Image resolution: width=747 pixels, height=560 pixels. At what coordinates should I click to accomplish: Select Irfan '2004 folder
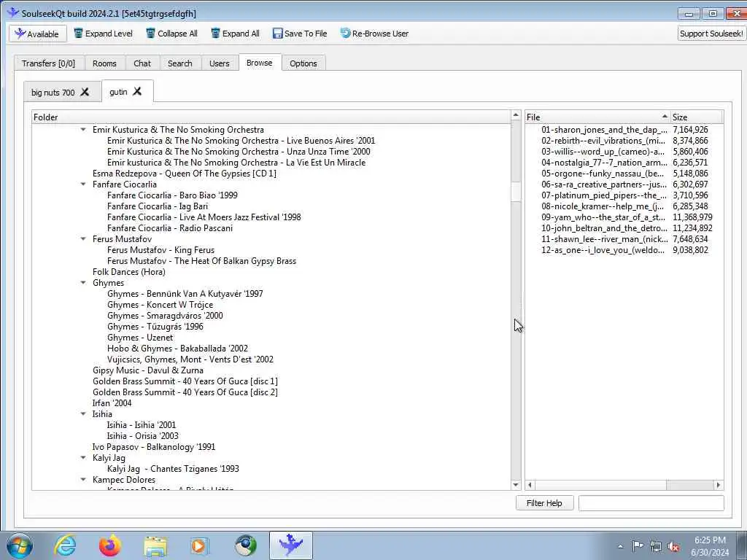(x=112, y=403)
